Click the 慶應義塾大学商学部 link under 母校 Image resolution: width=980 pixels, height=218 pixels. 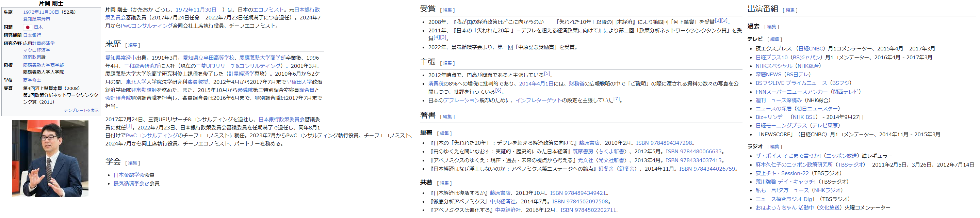(43, 65)
